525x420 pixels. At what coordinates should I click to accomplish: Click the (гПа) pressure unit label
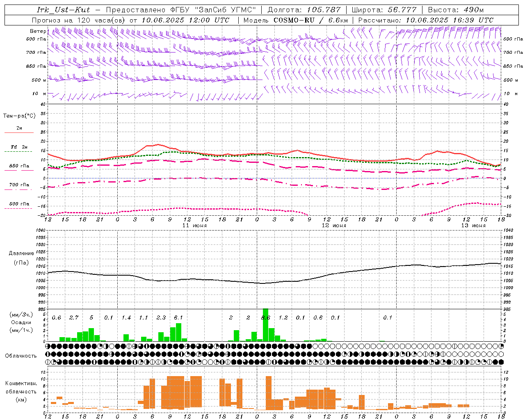click(21, 263)
